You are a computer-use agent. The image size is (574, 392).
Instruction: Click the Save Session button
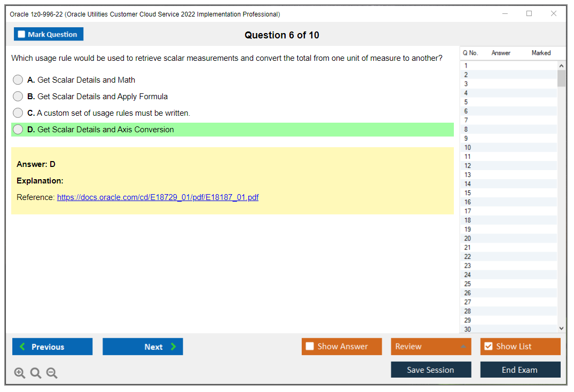(x=430, y=370)
